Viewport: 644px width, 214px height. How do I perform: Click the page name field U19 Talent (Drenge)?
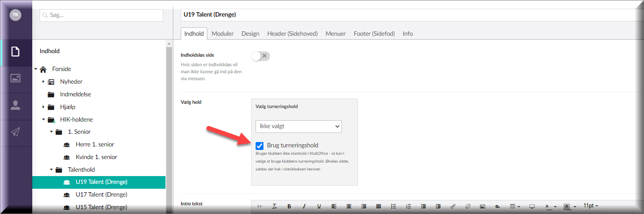click(411, 14)
